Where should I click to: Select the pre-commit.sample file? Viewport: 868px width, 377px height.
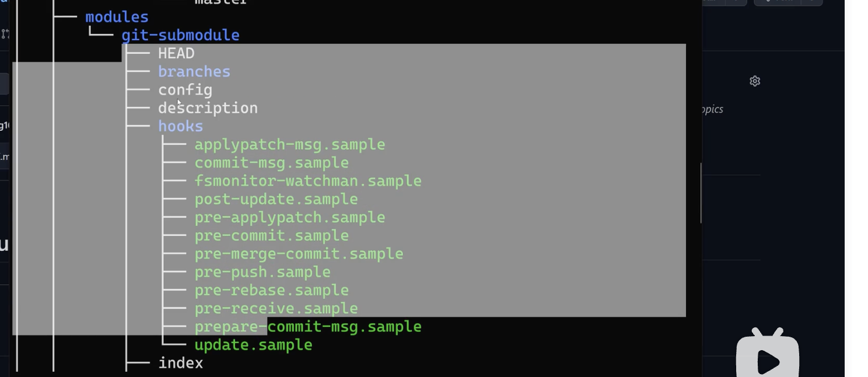click(x=271, y=235)
